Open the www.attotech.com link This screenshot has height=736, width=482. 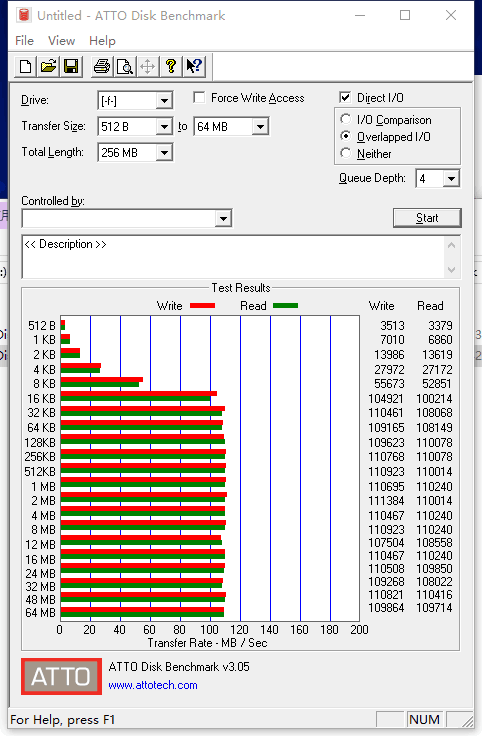tap(153, 685)
